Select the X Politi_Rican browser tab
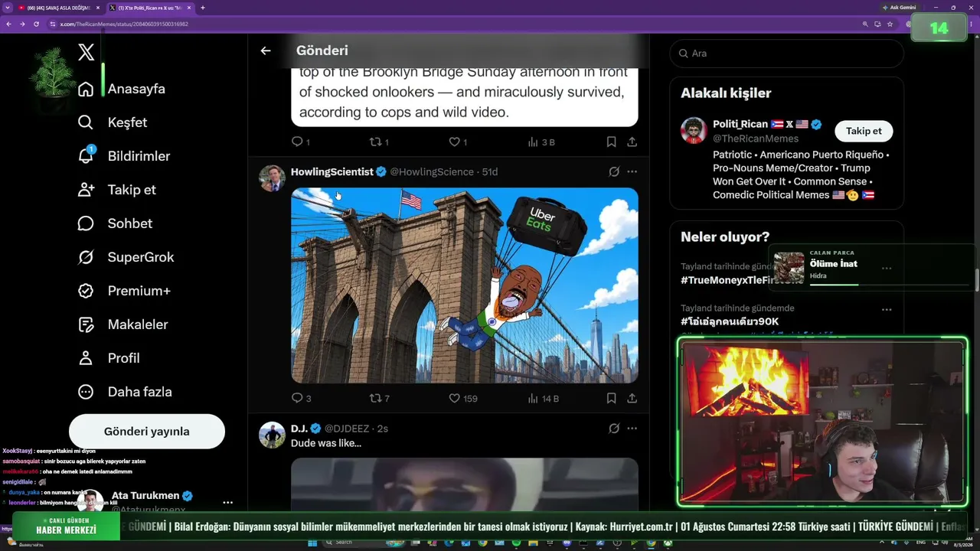 pyautogui.click(x=149, y=8)
